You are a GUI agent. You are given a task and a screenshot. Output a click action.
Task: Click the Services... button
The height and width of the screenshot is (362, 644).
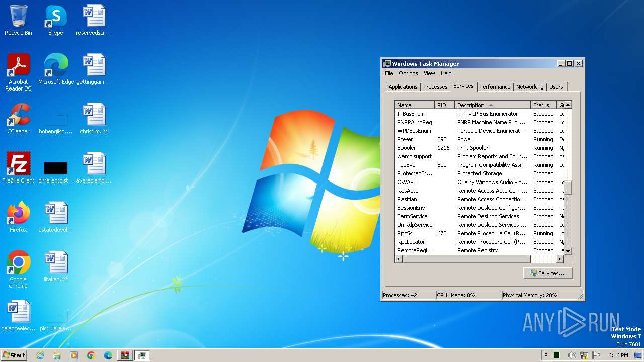[x=548, y=273]
